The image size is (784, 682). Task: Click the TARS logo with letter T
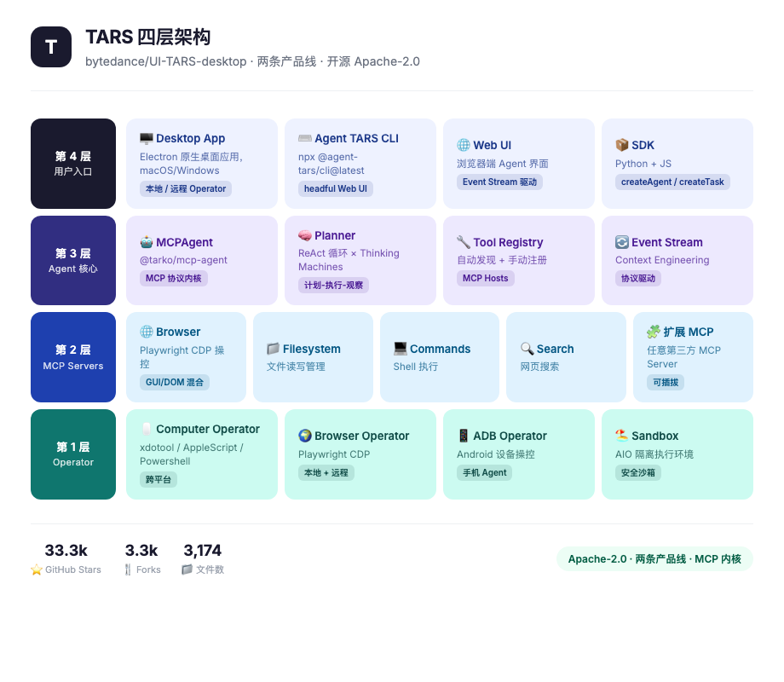[51, 47]
